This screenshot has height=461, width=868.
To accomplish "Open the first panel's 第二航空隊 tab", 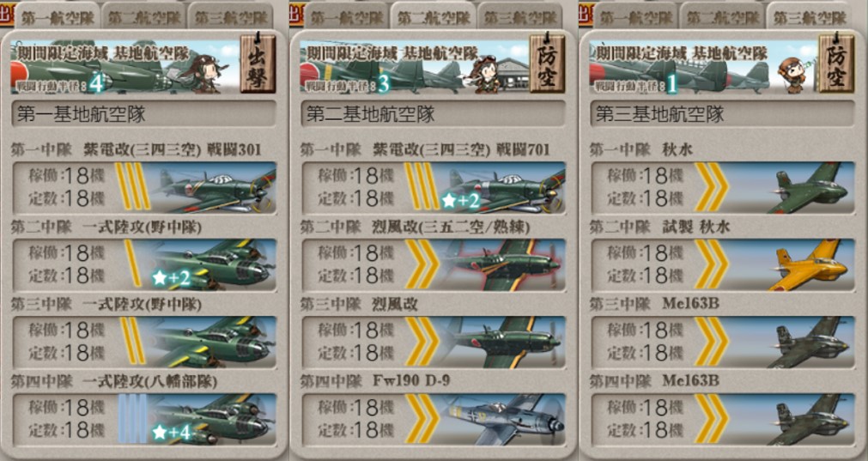I will point(143,16).
